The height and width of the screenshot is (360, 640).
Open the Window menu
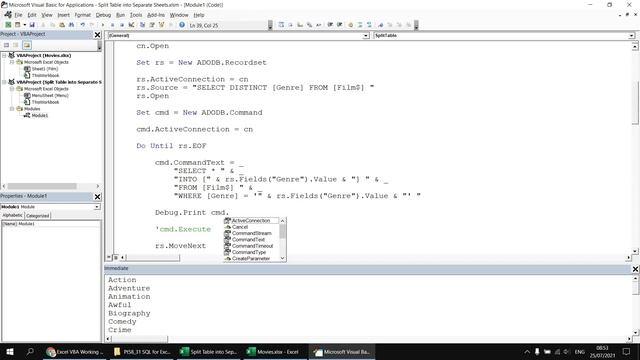click(x=179, y=15)
